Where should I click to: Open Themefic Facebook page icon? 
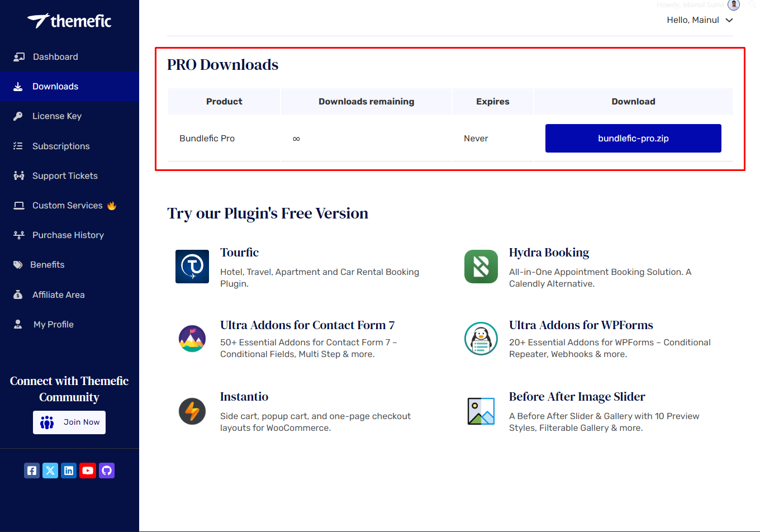pos(32,471)
